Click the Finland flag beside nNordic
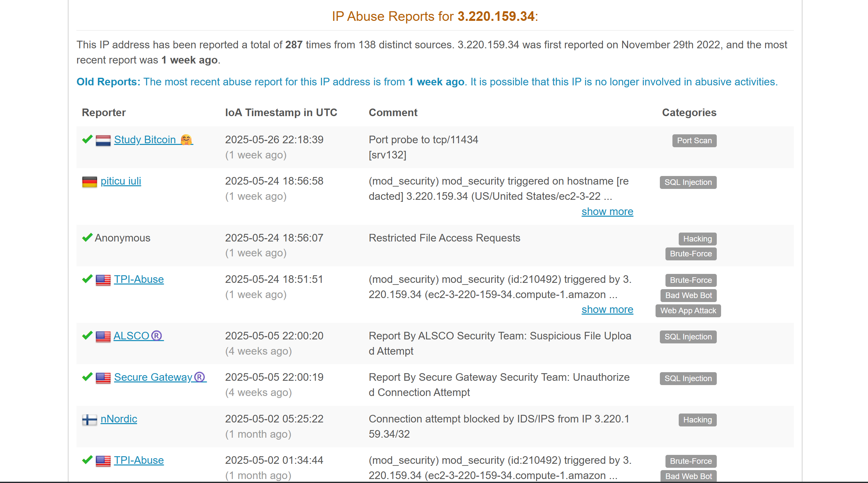 pyautogui.click(x=89, y=420)
